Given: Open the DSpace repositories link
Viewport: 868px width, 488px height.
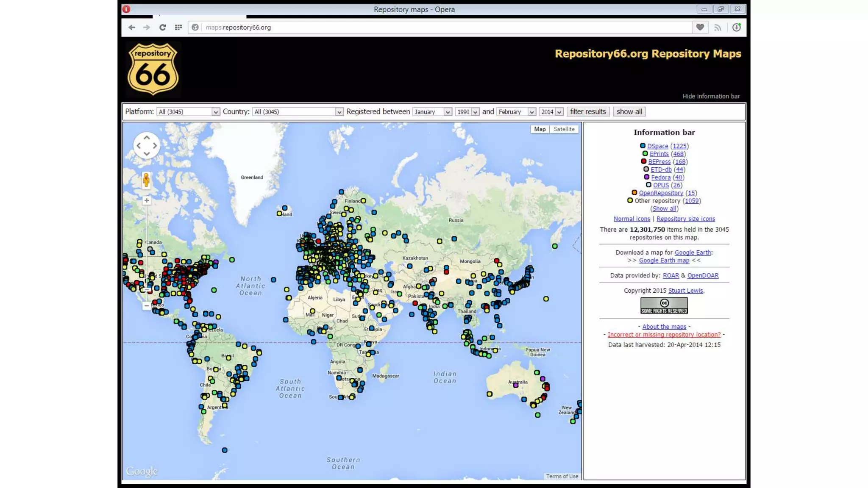Looking at the screenshot, I should (x=657, y=146).
